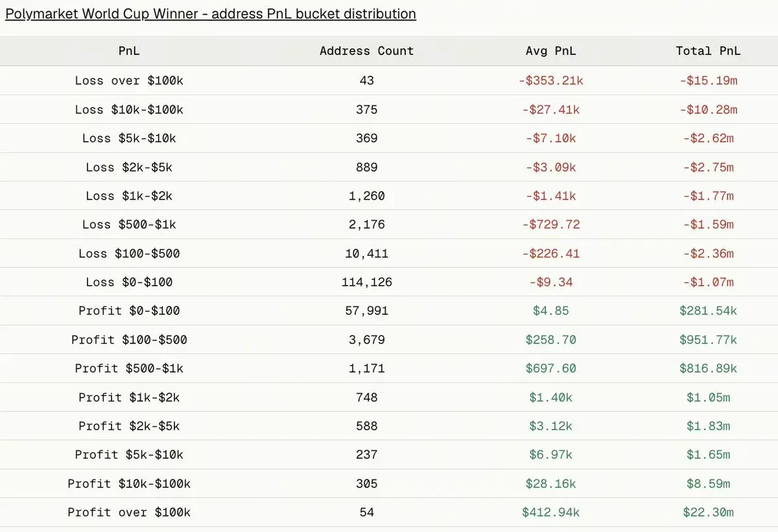Image resolution: width=778 pixels, height=532 pixels.
Task: Click the $8.59m total PnL value
Action: point(708,483)
